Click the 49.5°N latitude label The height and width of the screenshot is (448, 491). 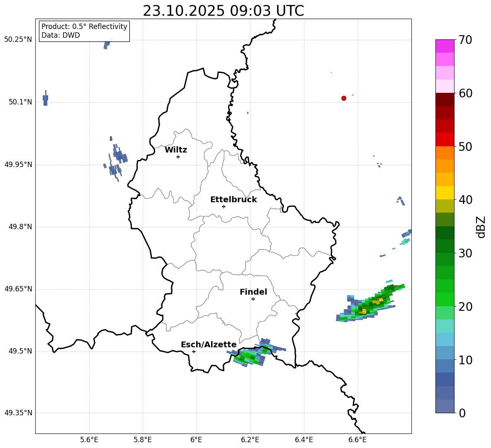point(20,351)
